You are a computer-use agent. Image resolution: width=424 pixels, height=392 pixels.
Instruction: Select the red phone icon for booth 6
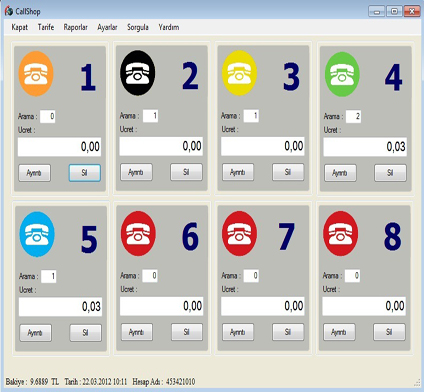(138, 233)
